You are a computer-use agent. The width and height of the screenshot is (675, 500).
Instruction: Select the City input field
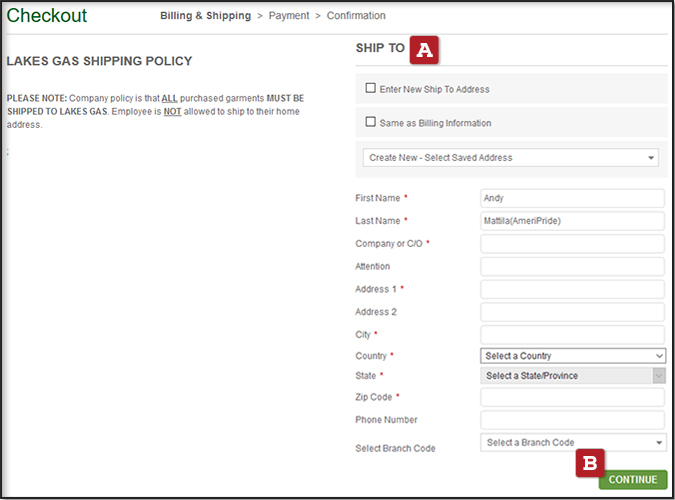point(572,334)
